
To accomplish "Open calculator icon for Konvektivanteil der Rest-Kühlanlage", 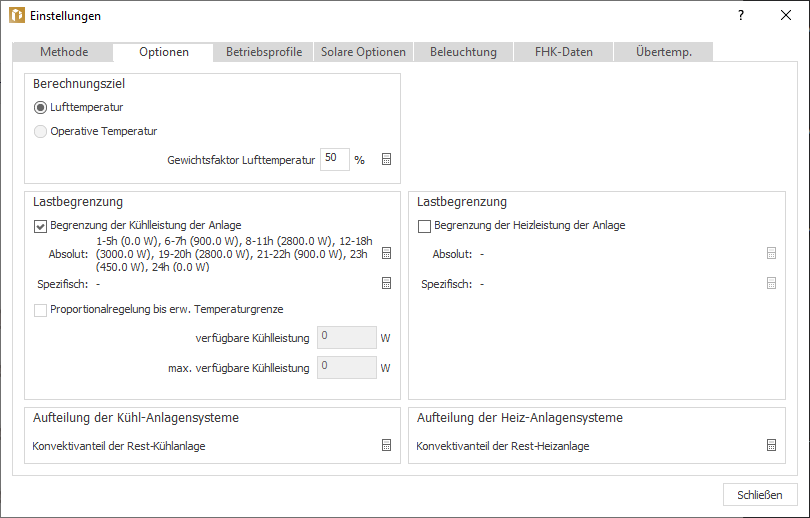I will [x=386, y=445].
